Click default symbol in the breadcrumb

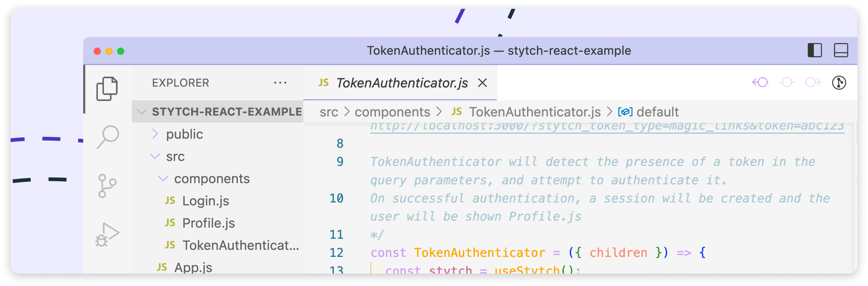[x=657, y=112]
